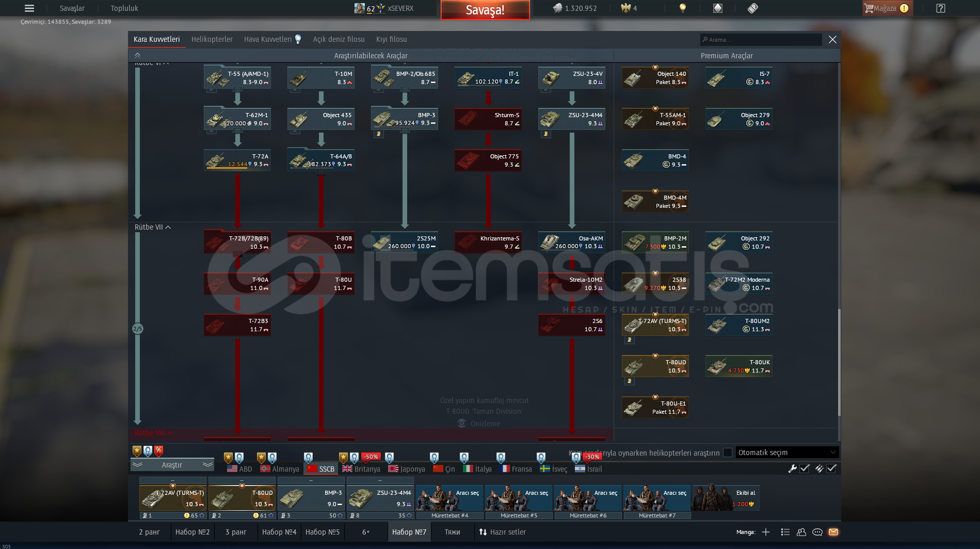The image size is (980, 549).
Task: Open the warbonds diamond icon in the top bar
Action: 718,8
